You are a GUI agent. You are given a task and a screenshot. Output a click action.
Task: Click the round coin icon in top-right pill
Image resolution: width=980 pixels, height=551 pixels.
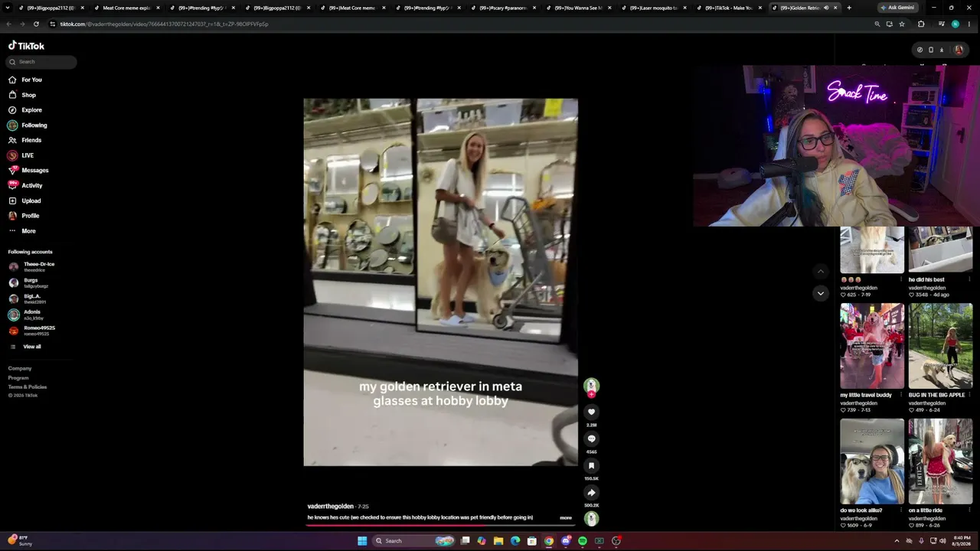(920, 50)
